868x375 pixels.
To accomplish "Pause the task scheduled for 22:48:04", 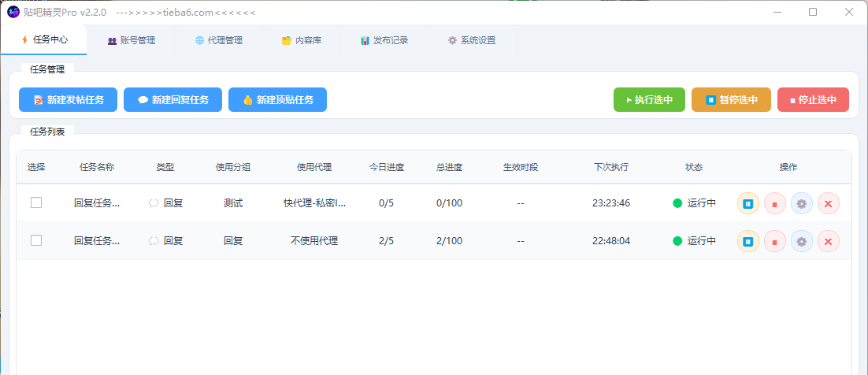I will click(747, 241).
